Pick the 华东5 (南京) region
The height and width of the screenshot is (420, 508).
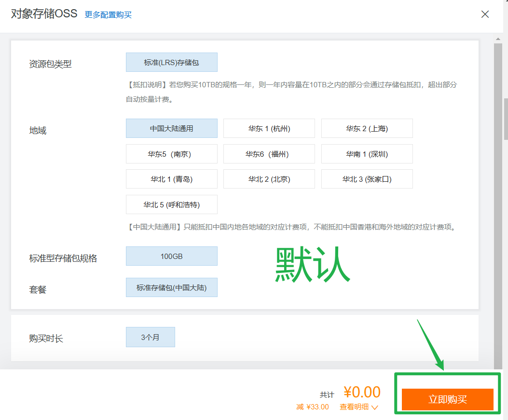pos(172,154)
